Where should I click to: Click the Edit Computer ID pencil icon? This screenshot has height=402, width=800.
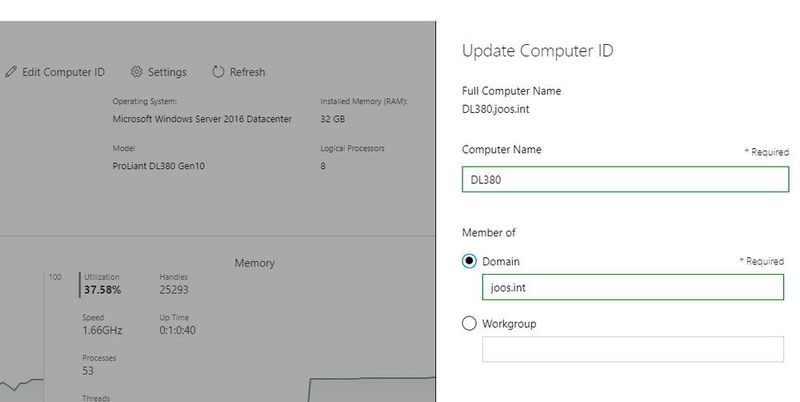(10, 72)
